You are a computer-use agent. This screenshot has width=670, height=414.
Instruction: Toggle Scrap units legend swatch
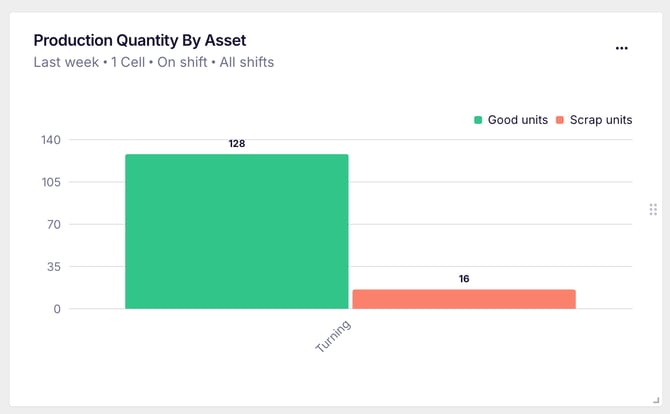click(560, 120)
